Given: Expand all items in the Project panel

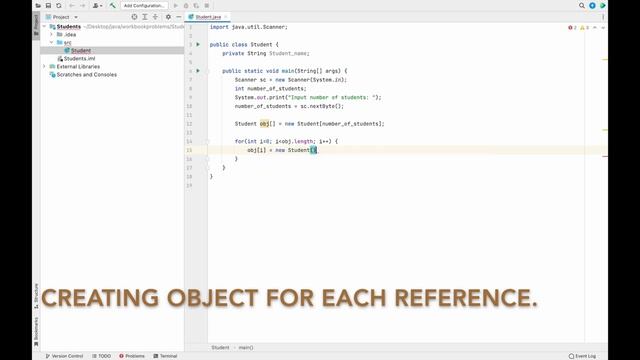Looking at the screenshot, I should pyautogui.click(x=145, y=17).
